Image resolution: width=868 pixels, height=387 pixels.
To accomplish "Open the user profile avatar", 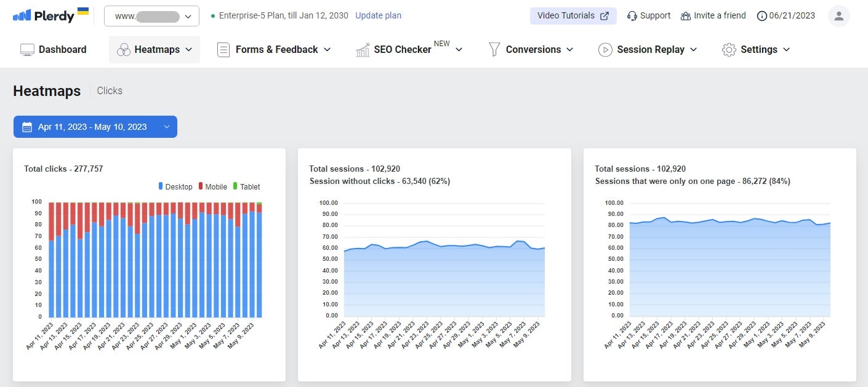I will pos(838,16).
